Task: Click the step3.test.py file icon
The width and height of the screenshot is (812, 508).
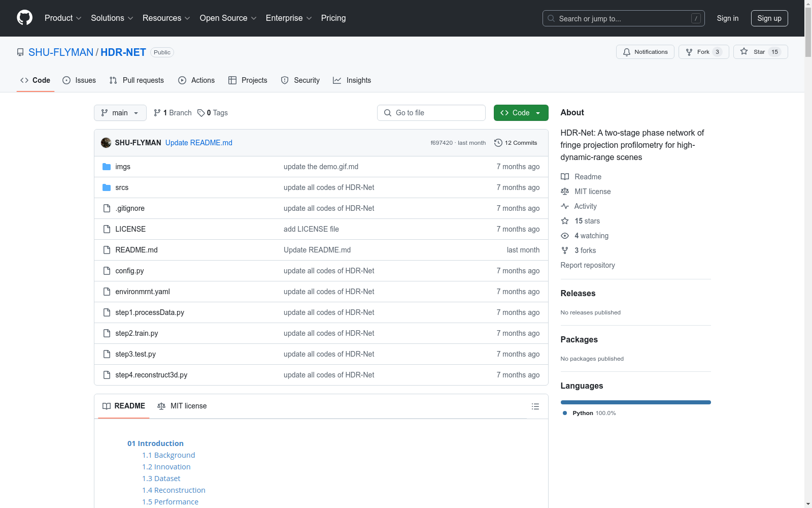Action: point(107,354)
